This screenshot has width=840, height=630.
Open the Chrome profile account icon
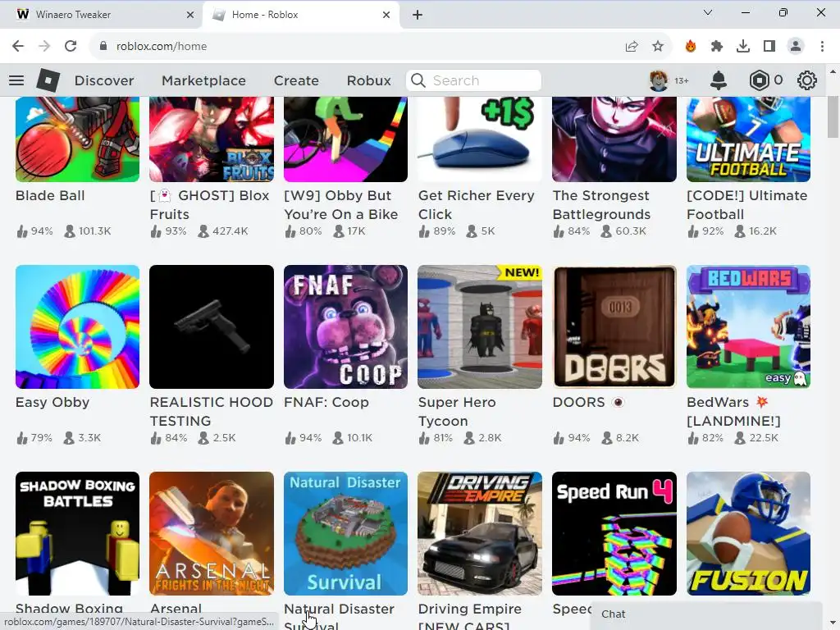pos(796,46)
